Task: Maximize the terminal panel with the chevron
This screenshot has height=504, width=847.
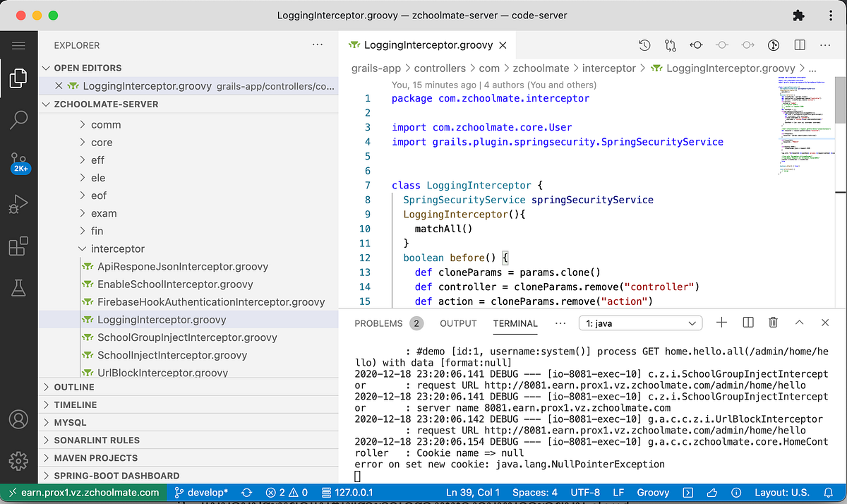Action: (x=799, y=323)
